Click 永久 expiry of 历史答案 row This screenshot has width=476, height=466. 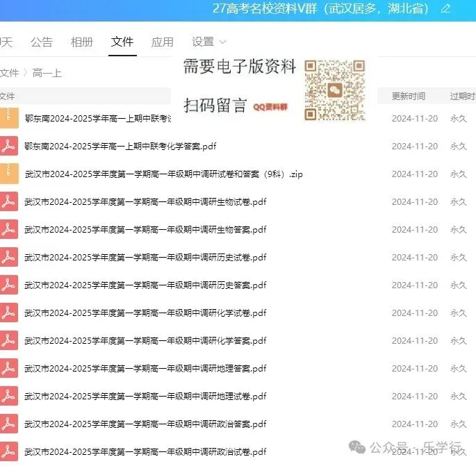(x=459, y=285)
